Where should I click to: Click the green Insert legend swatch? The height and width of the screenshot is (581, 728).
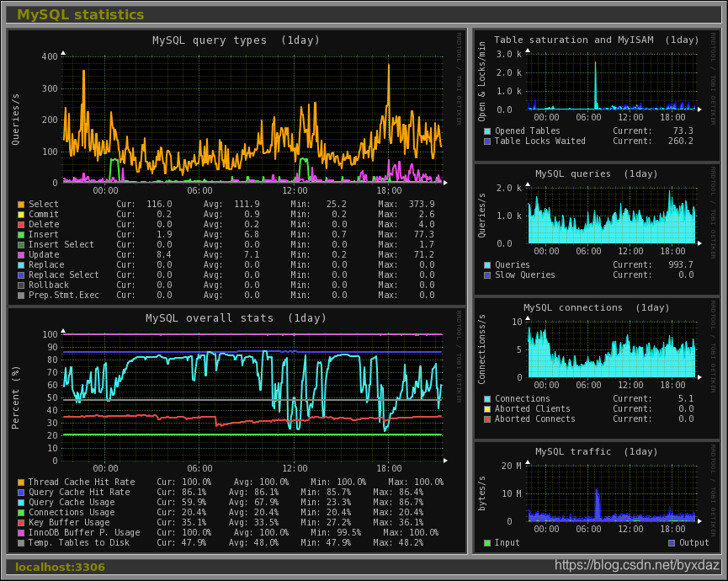tap(21, 235)
